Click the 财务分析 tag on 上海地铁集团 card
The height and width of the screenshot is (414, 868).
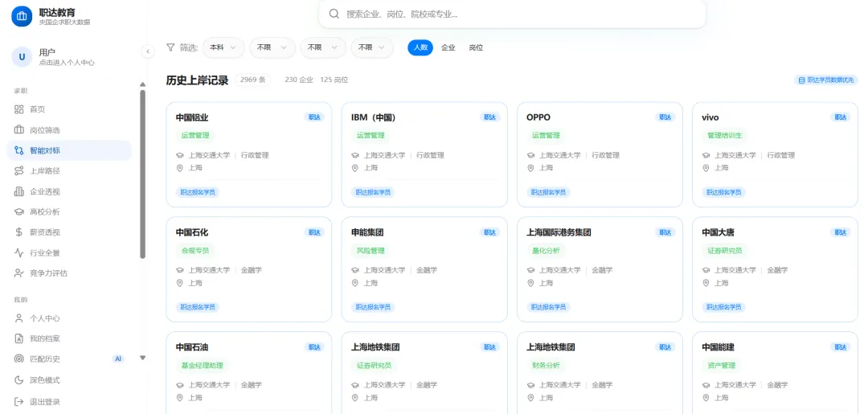tap(546, 365)
